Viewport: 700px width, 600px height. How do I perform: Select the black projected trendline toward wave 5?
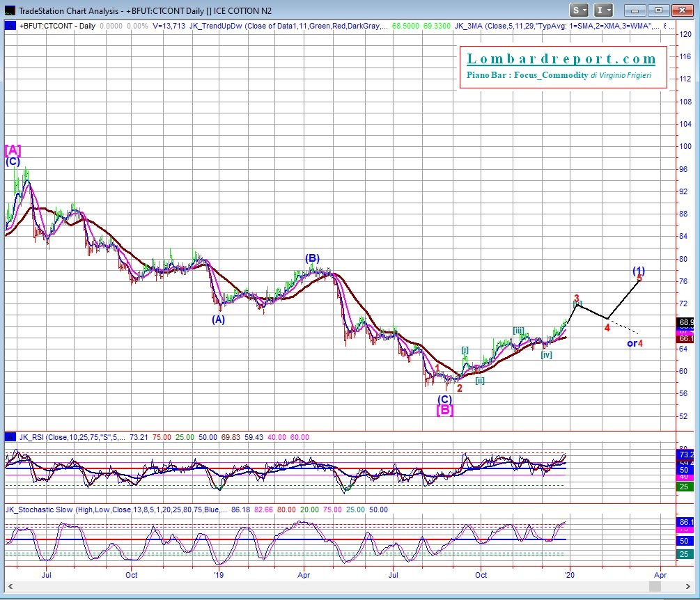click(x=623, y=299)
